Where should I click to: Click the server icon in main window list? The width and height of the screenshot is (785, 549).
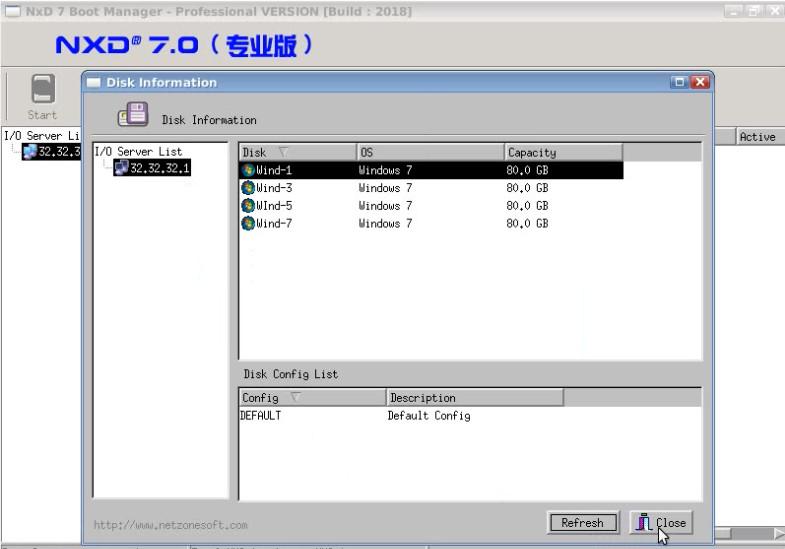tap(30, 151)
